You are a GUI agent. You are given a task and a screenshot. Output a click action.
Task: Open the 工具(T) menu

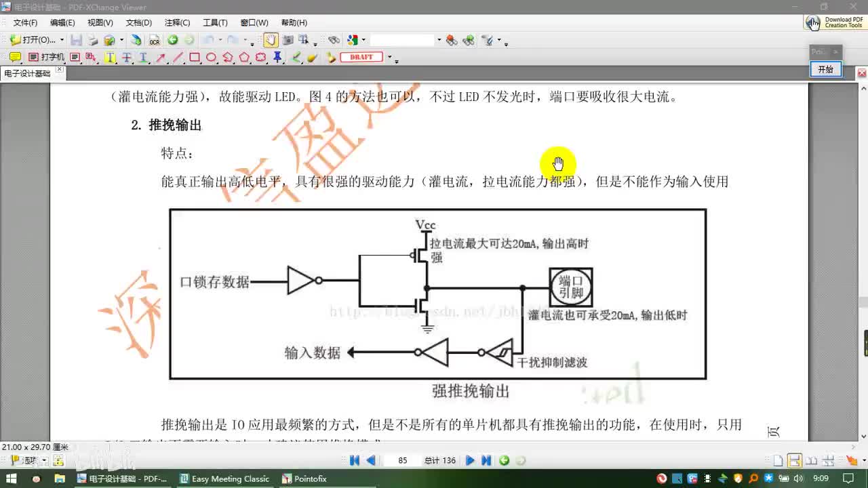216,22
